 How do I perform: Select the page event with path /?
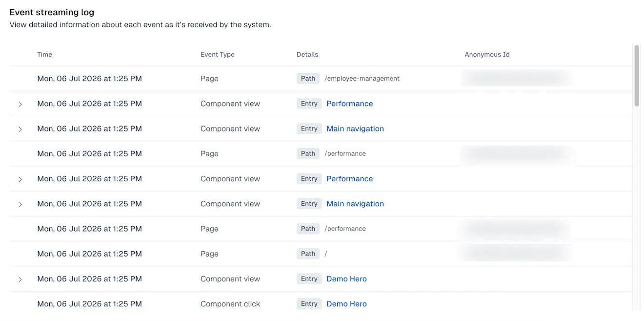point(321,254)
